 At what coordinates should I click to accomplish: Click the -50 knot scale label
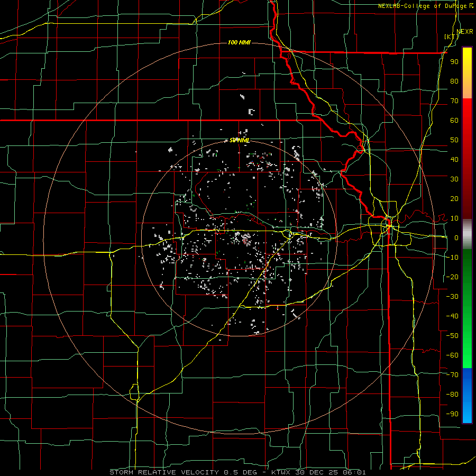(452, 336)
